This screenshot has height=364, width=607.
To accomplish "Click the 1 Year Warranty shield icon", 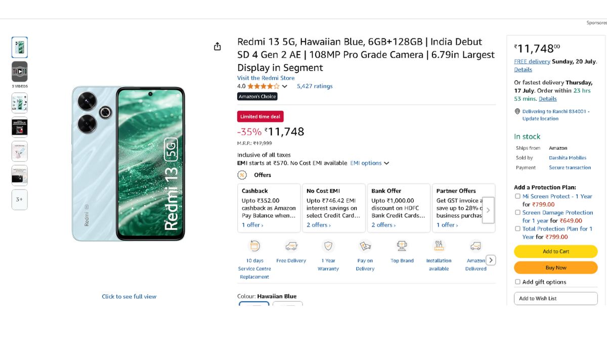I will click(328, 246).
